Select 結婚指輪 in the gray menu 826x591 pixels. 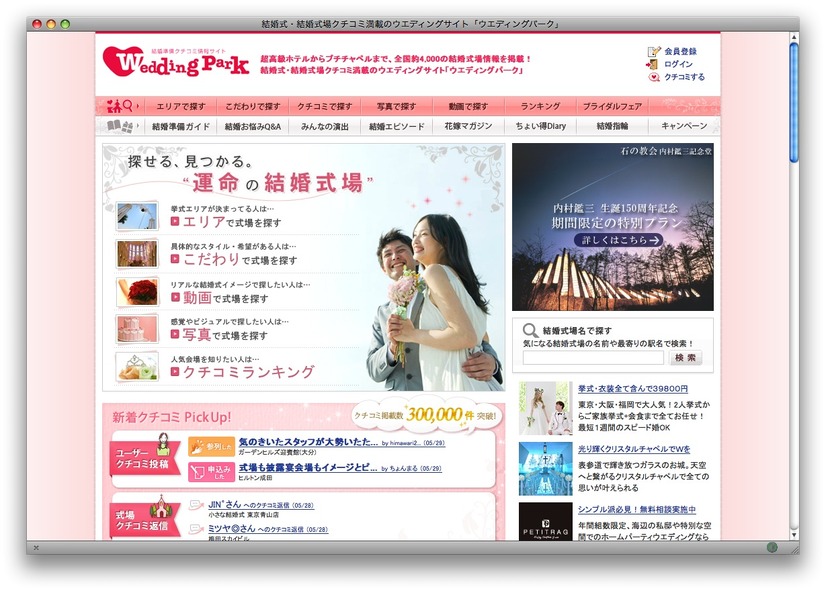point(612,126)
